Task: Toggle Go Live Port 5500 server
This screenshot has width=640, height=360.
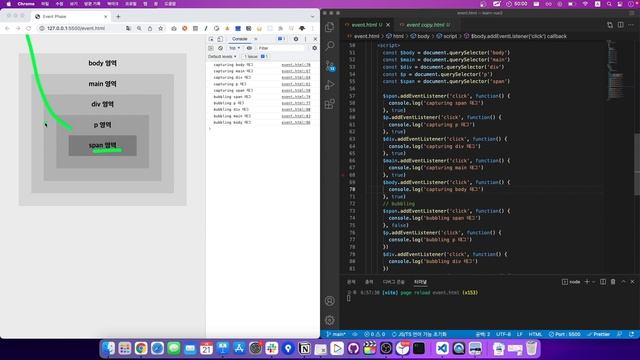Action: point(564,334)
